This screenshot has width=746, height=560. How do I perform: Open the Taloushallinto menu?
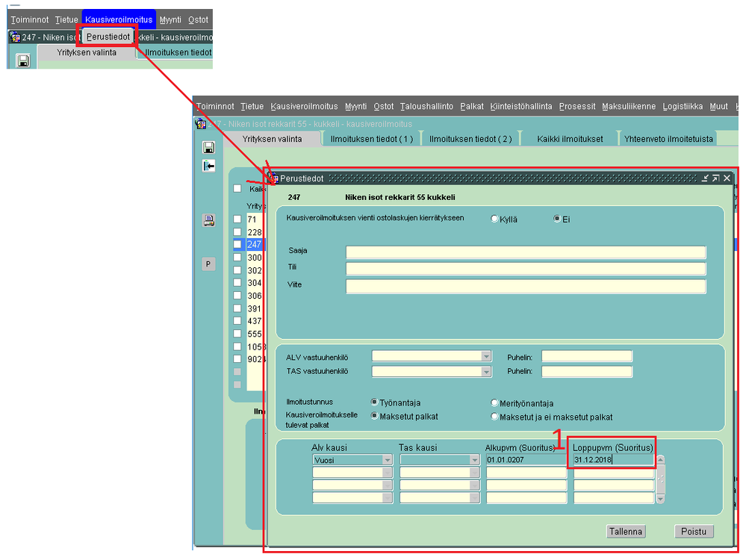click(426, 106)
